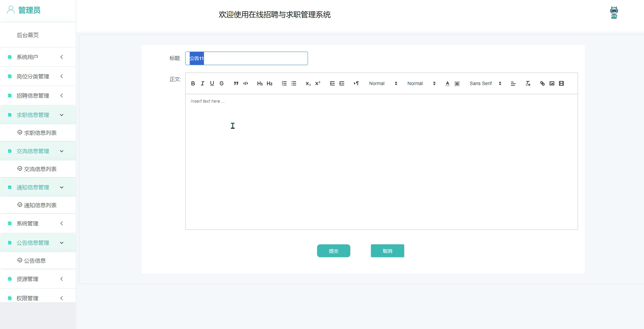Toggle bold formatting in editor toolbar
This screenshot has height=329, width=644.
(193, 83)
